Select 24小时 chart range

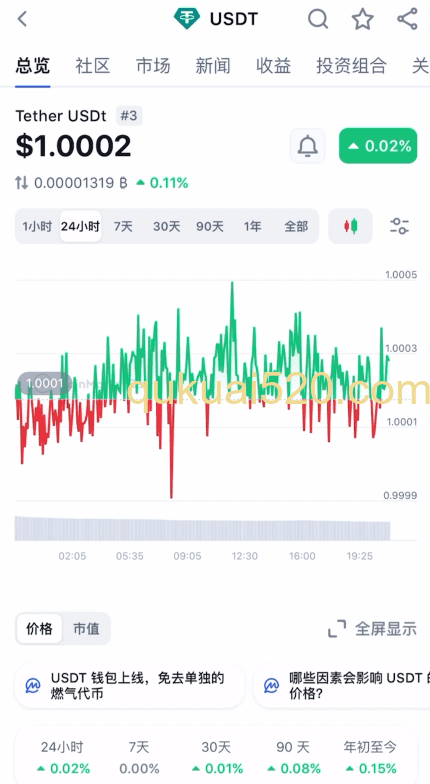pos(80,226)
